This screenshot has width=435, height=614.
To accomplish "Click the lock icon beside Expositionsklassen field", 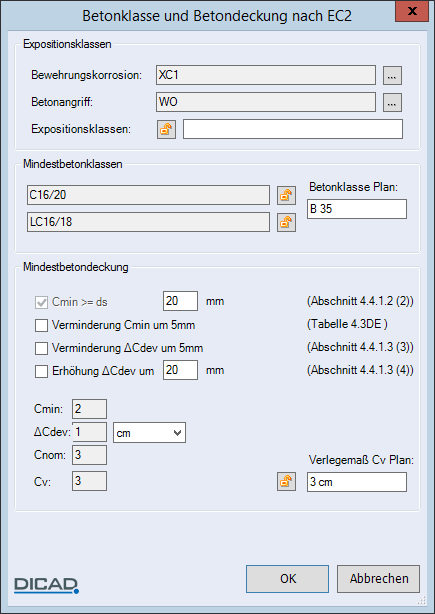I will coord(166,129).
